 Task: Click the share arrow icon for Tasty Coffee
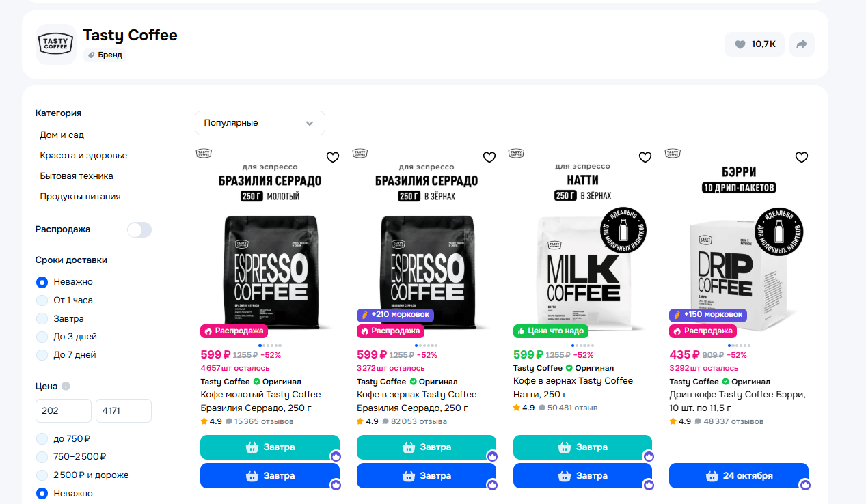(802, 44)
